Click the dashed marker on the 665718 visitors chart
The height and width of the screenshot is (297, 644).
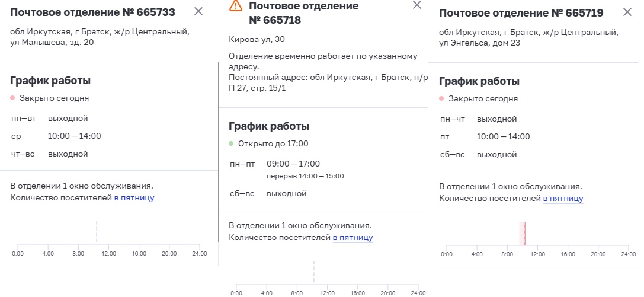(314, 272)
